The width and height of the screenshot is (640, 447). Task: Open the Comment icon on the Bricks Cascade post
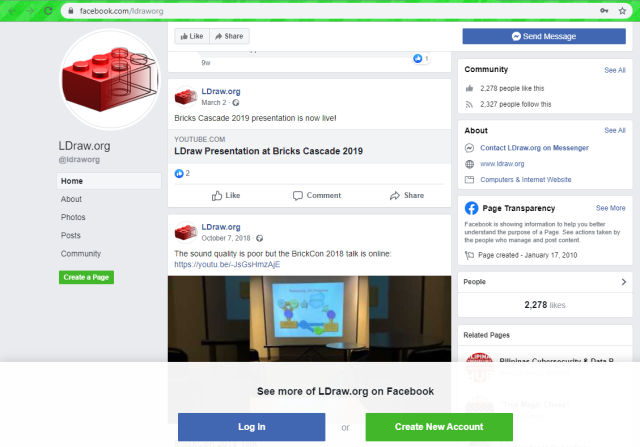click(x=298, y=196)
